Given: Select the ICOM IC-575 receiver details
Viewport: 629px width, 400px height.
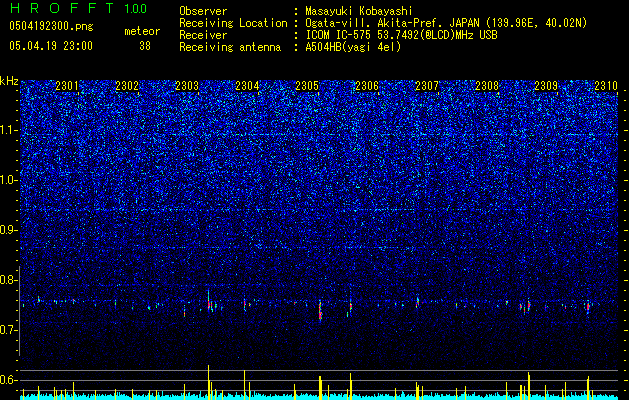Looking at the screenshot, I should tap(401, 35).
